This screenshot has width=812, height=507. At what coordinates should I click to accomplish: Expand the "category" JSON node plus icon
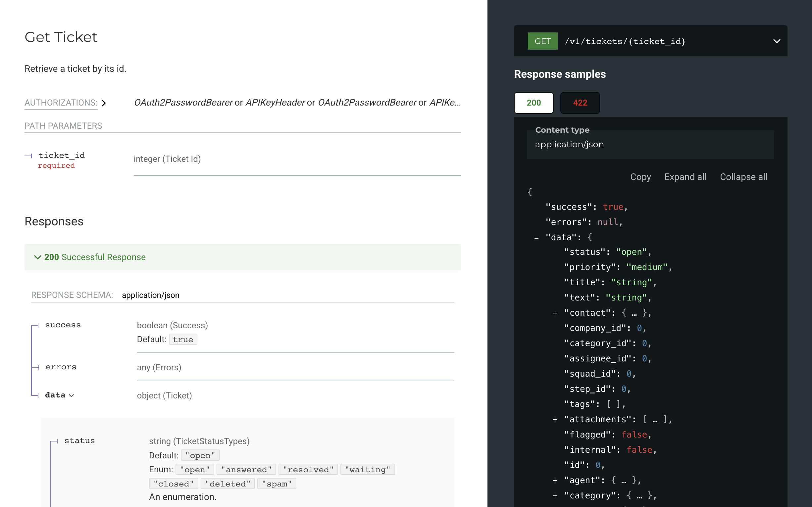pos(555,496)
